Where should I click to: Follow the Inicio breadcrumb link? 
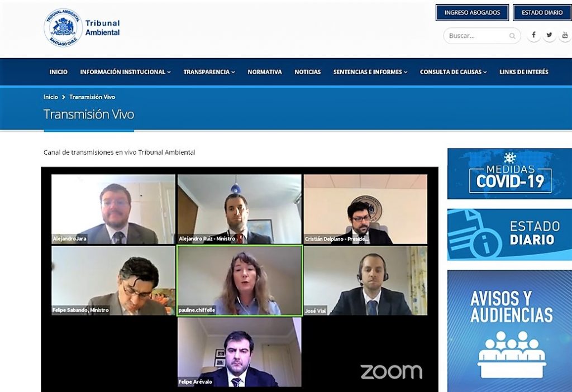click(51, 97)
